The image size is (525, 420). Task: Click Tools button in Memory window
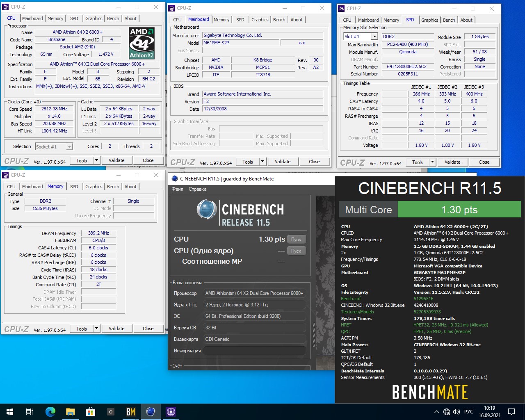(82, 329)
